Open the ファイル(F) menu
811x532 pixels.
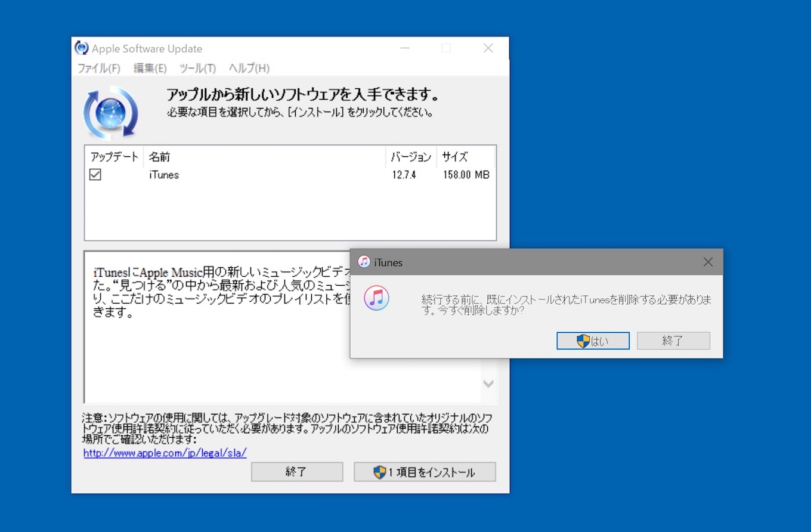99,68
